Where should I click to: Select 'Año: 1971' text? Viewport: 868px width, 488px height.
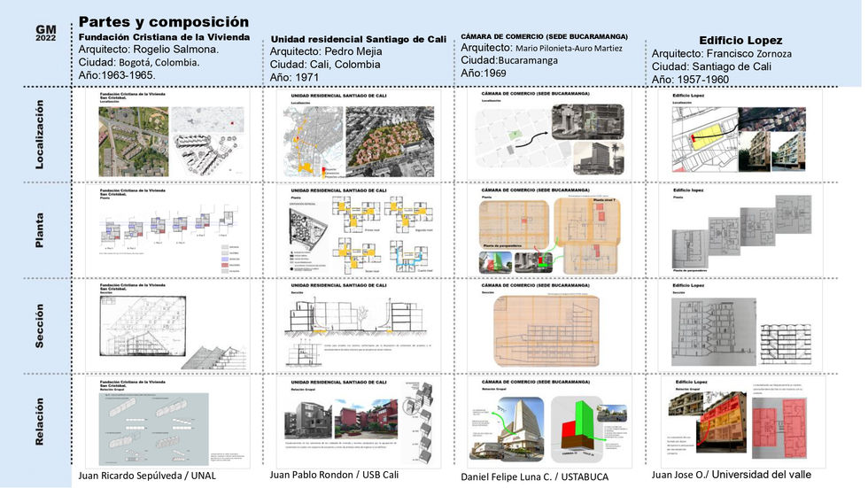[294, 77]
